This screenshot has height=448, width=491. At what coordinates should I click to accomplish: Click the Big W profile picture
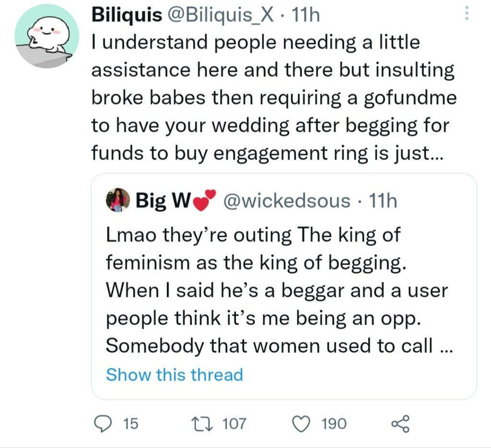117,200
